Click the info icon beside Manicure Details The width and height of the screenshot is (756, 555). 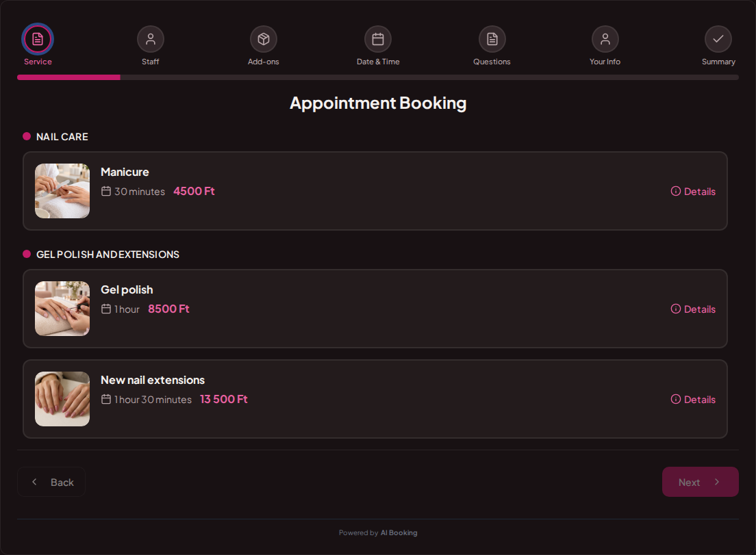click(x=675, y=191)
